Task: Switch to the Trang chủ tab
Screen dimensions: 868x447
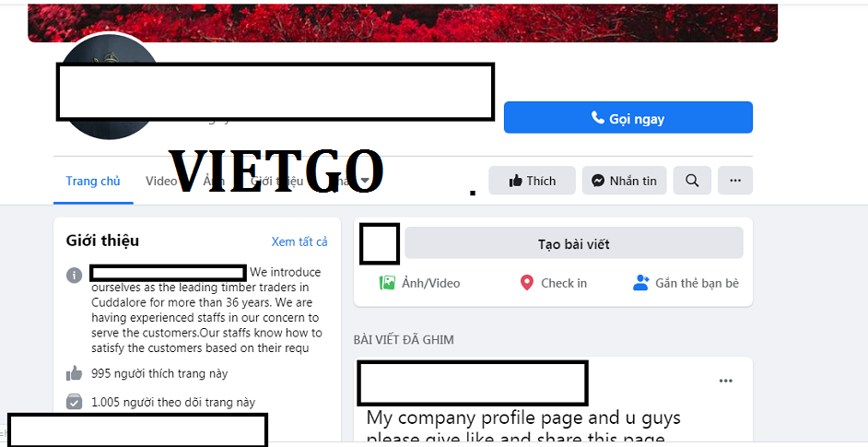Action: (93, 182)
